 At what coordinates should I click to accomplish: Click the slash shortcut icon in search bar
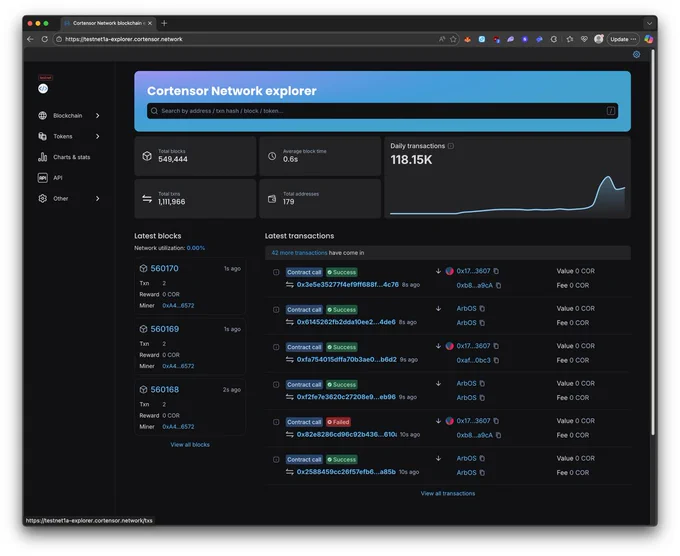611,111
